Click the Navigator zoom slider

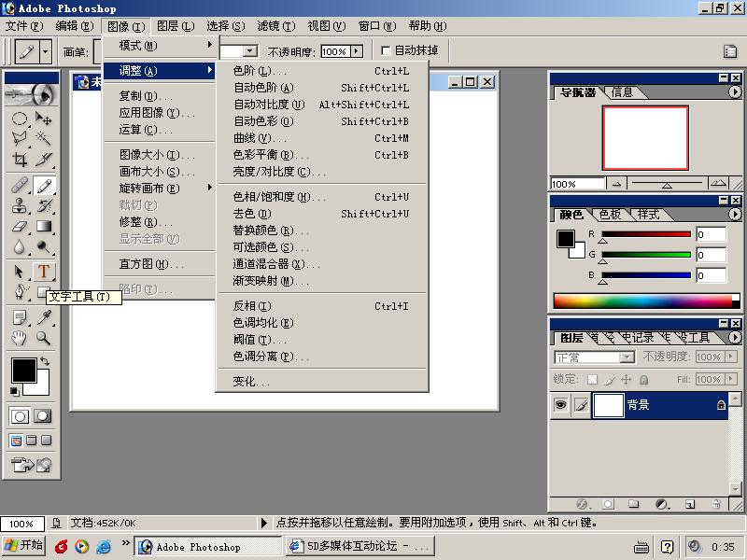[667, 184]
